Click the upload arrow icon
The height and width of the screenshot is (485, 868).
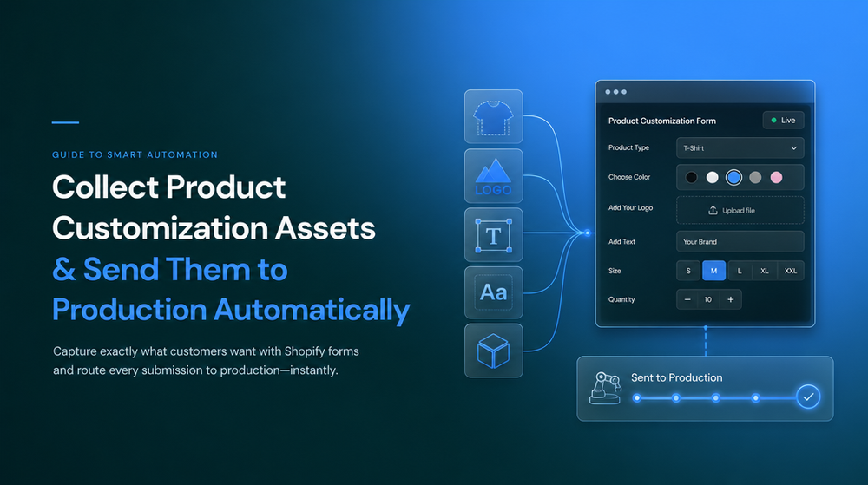coord(713,210)
